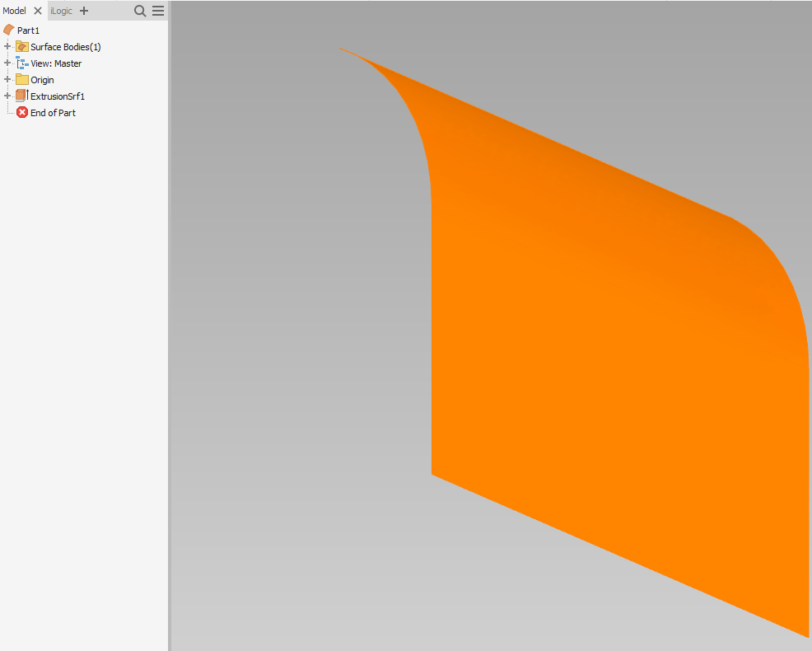Click the View: Master representation icon
Screen dimensions: 812x651
[x=22, y=63]
